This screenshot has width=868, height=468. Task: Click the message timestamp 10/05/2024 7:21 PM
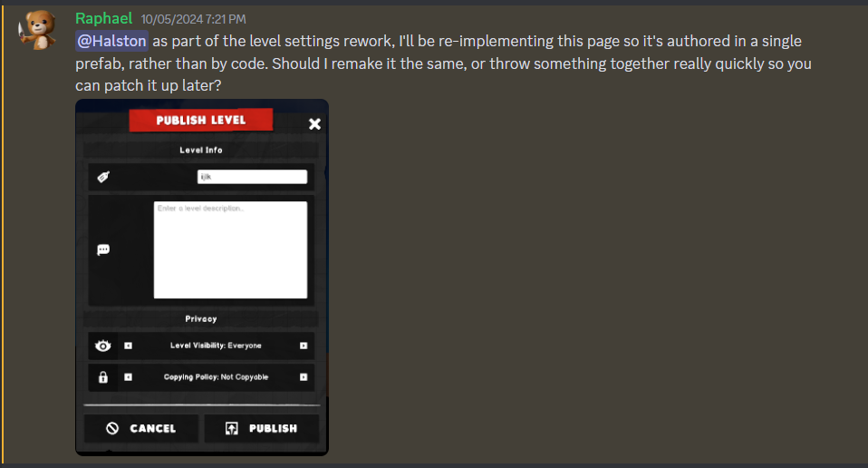pos(193,19)
